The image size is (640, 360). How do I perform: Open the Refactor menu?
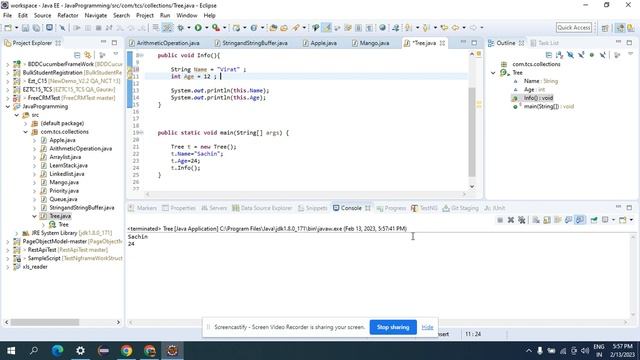click(x=68, y=16)
